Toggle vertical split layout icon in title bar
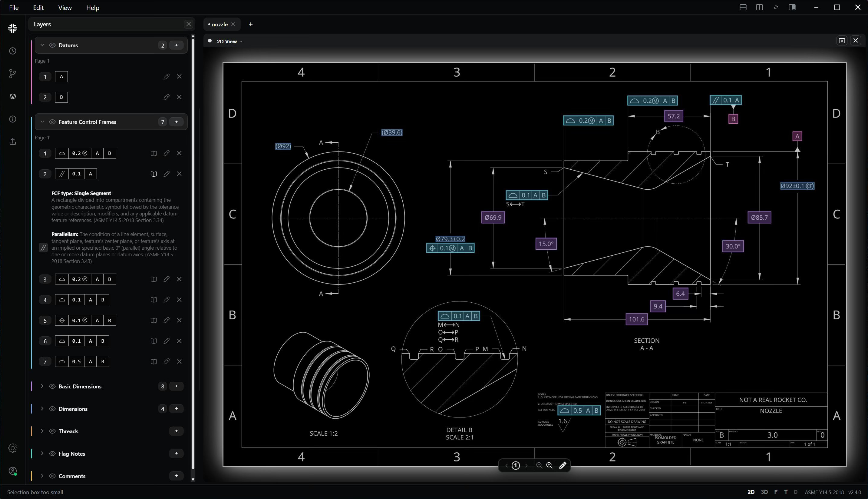868x499 pixels. 759,7
